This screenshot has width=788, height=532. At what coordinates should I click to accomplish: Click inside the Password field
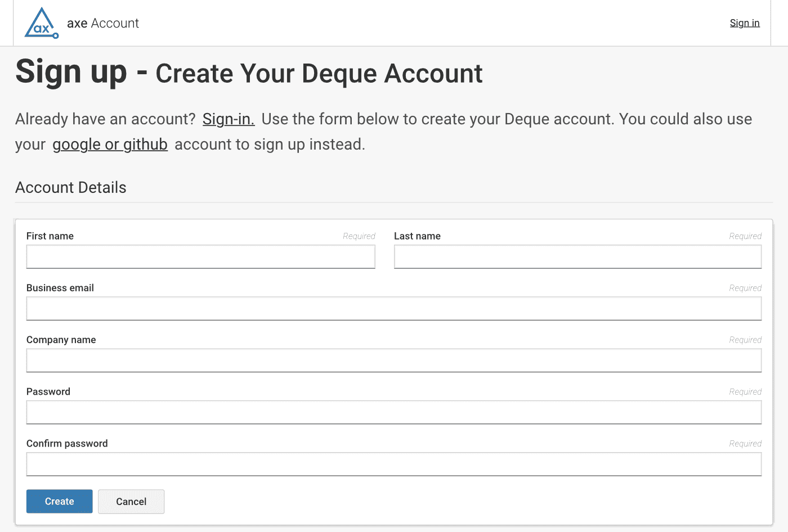coord(393,412)
